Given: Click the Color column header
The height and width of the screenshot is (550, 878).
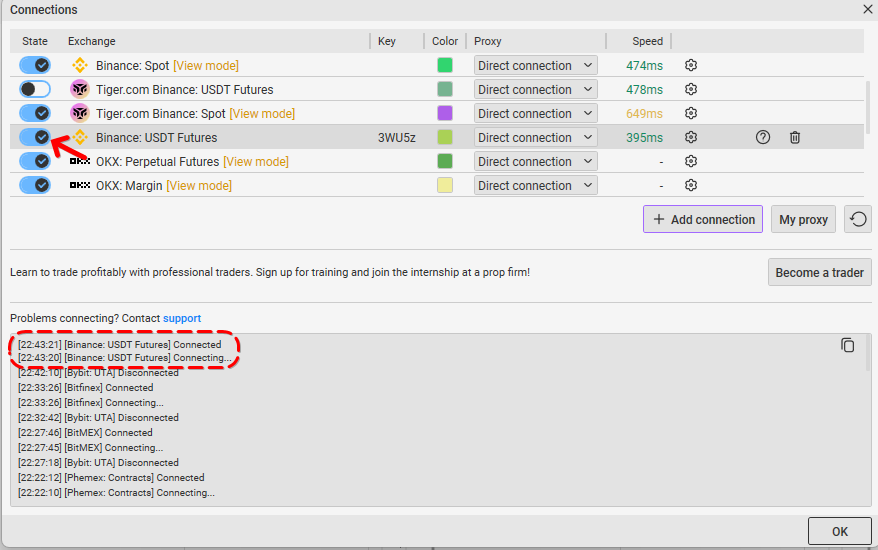Looking at the screenshot, I should click(x=445, y=41).
